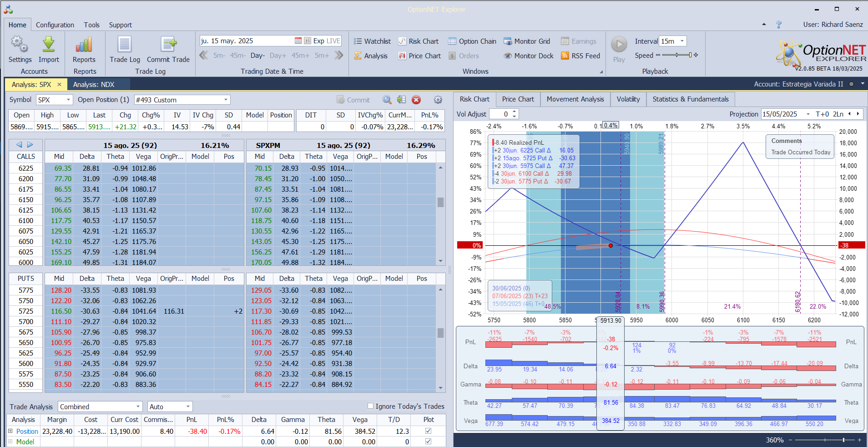The height and width of the screenshot is (447, 868).
Task: Step back with the double left arrow
Action: (x=203, y=55)
